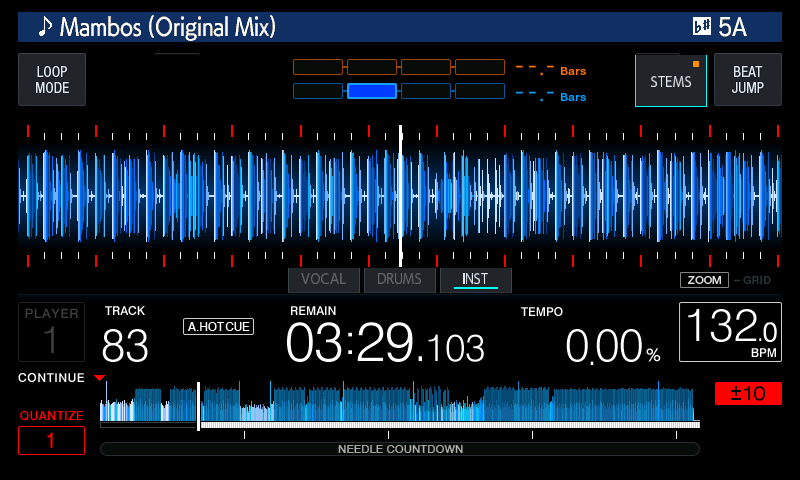Select the INST stem tab
Screen dimensions: 800x480
click(476, 280)
